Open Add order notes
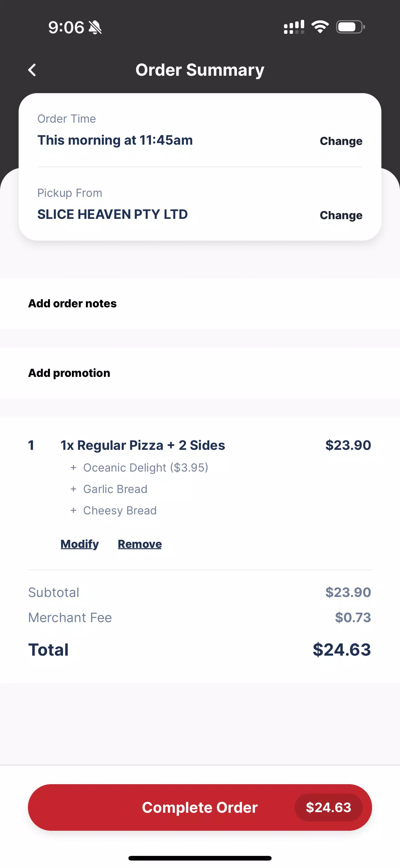400x868 pixels. point(200,303)
